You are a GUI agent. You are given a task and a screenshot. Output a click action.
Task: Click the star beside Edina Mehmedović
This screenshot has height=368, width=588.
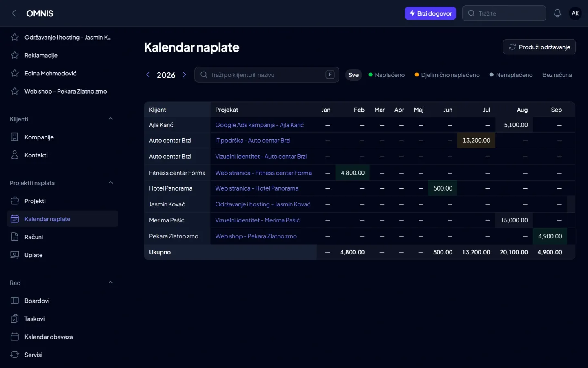coord(15,73)
